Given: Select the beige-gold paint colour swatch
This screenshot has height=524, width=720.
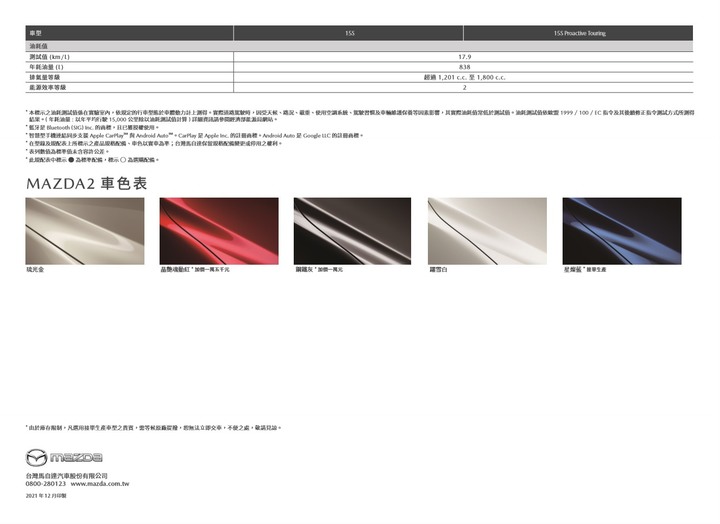Looking at the screenshot, I should coord(85,231).
